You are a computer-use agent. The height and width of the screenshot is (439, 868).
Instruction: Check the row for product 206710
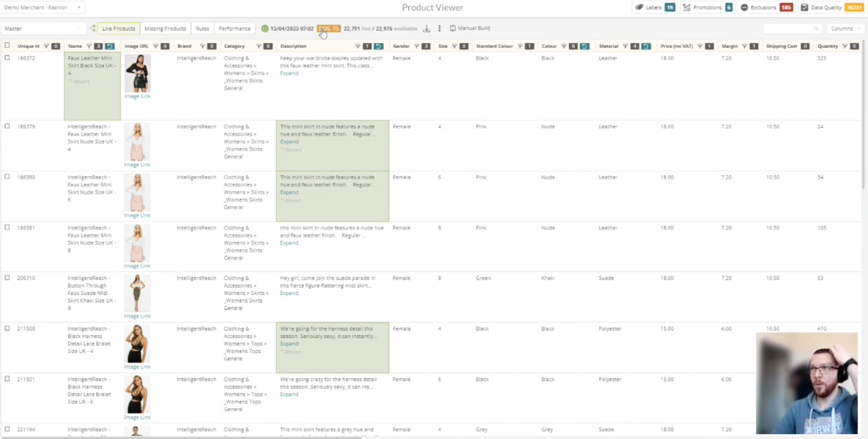(x=7, y=278)
